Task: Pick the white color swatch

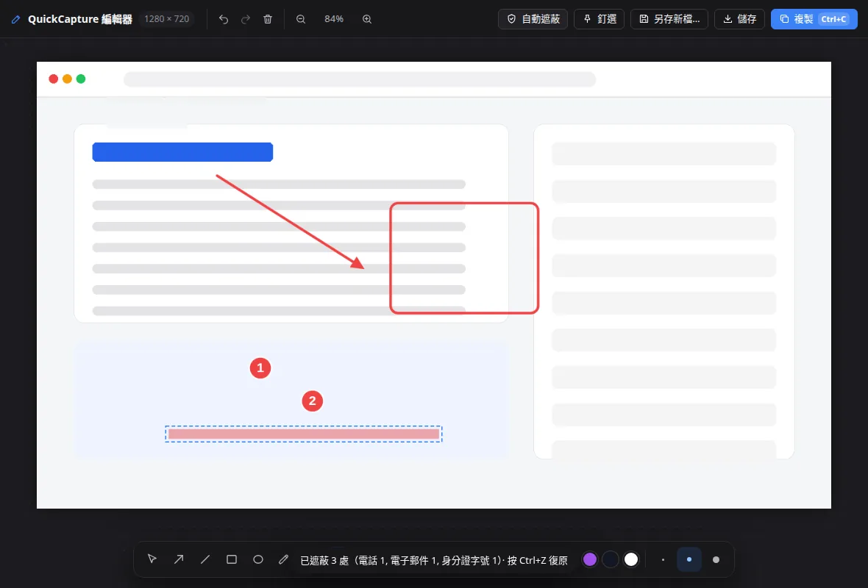Action: [631, 559]
